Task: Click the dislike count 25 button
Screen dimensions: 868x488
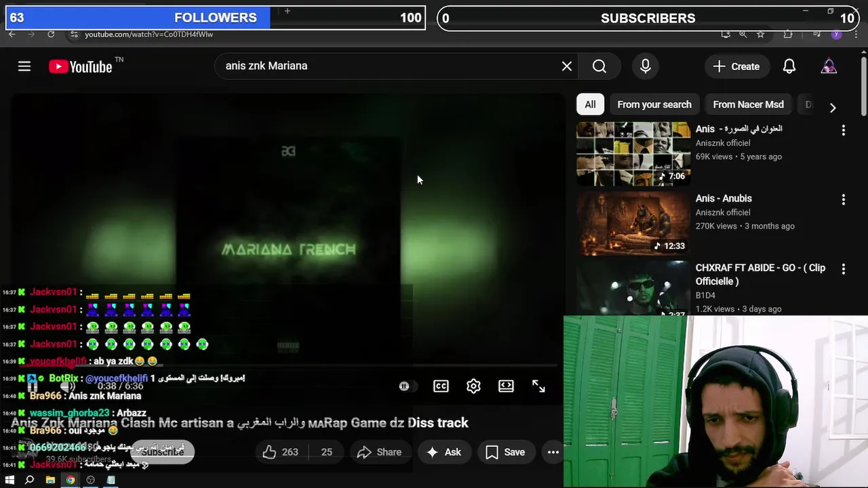Action: pos(326,452)
